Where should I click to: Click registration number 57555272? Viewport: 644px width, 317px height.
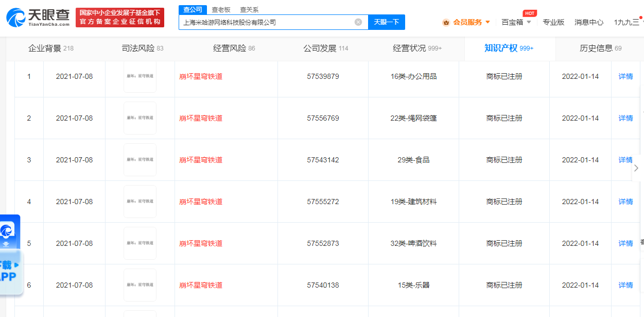[x=323, y=202]
